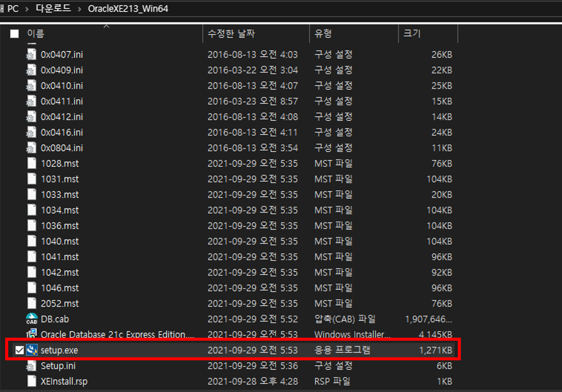Click the 0x0407.ini configuration file icon
This screenshot has height=392, width=562.
point(31,54)
